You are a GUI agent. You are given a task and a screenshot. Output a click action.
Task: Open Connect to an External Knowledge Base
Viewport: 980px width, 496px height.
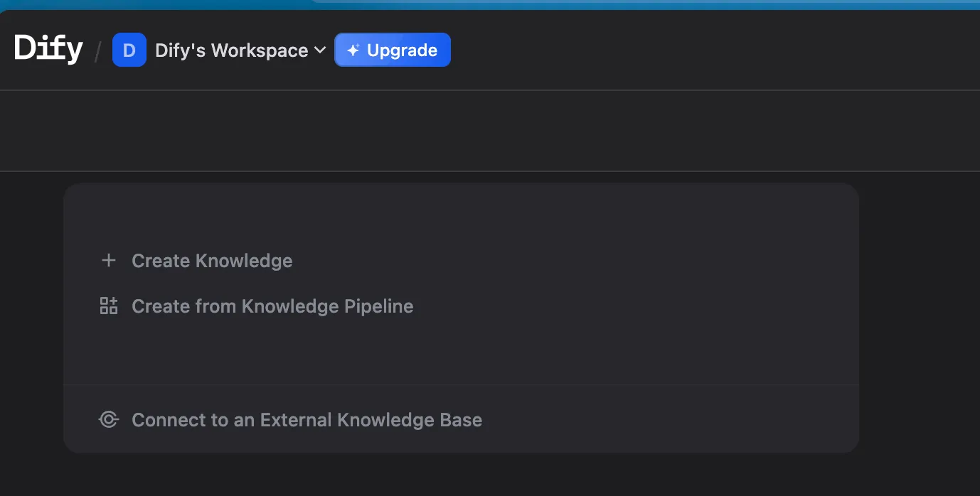point(307,420)
